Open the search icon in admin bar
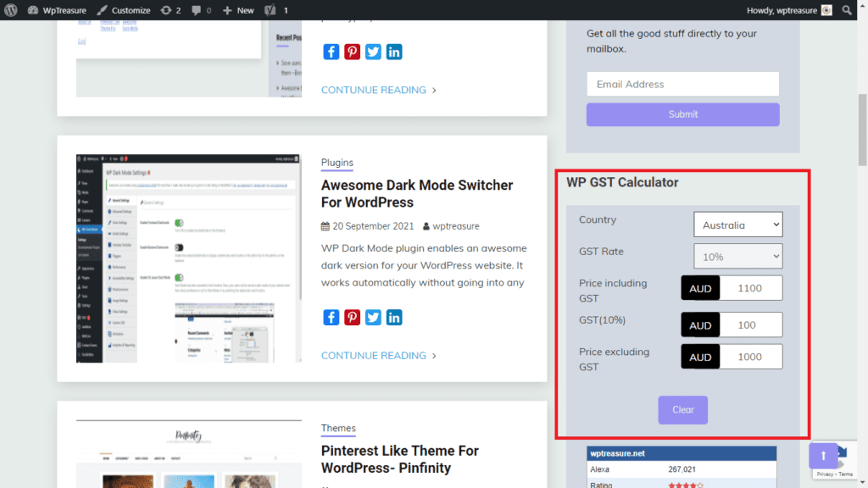This screenshot has width=868, height=488. (x=847, y=10)
